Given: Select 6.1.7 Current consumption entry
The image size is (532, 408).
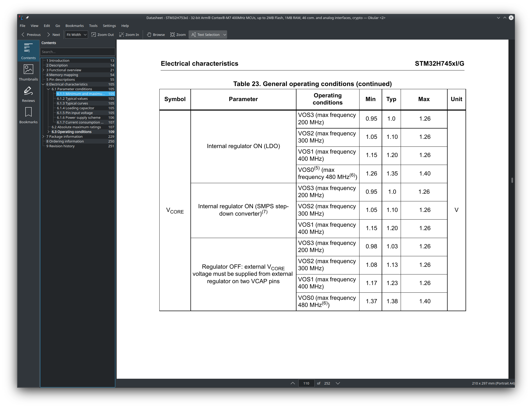Looking at the screenshot, I should coord(85,122).
